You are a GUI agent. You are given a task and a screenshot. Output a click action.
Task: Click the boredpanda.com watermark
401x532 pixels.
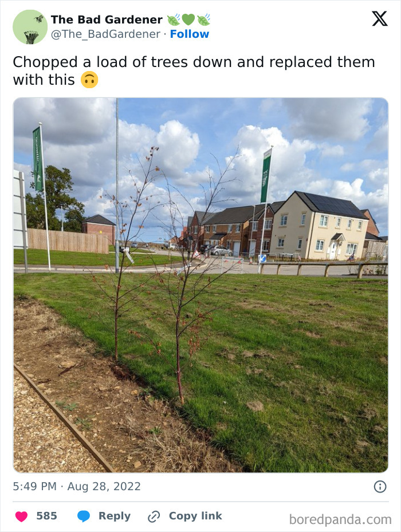(340, 519)
